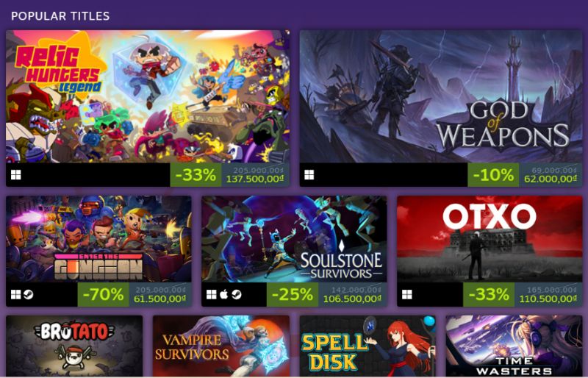The width and height of the screenshot is (588, 378).
Task: Click Steam icon under Soulstone Survivors
Action: (236, 295)
